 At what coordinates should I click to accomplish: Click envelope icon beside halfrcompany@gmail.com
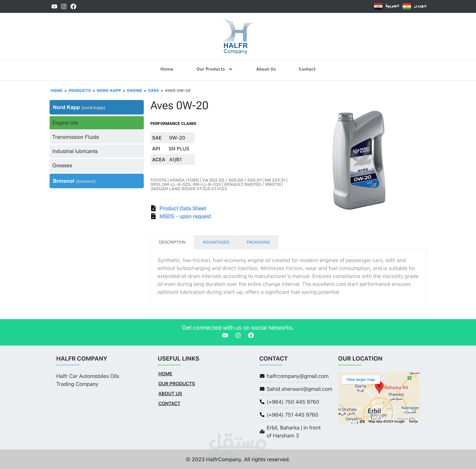coord(262,376)
